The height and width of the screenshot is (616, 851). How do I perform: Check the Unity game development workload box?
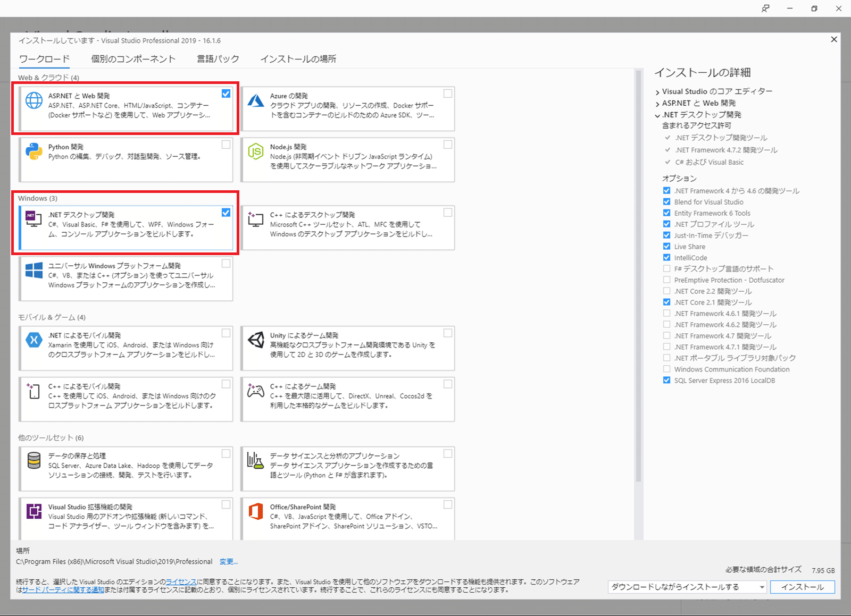448,333
